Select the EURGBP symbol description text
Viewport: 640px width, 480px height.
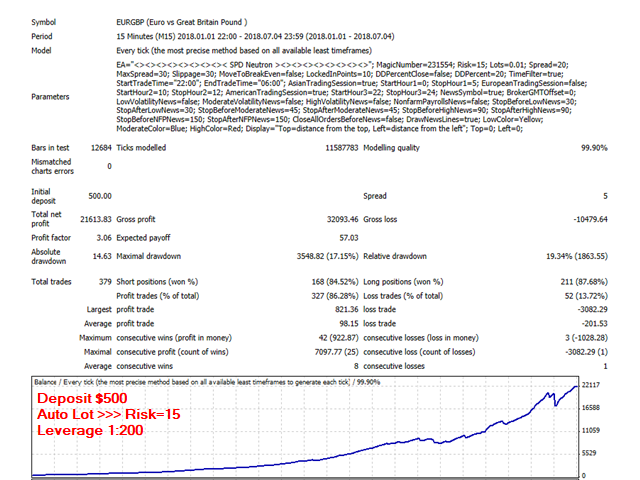coord(182,22)
